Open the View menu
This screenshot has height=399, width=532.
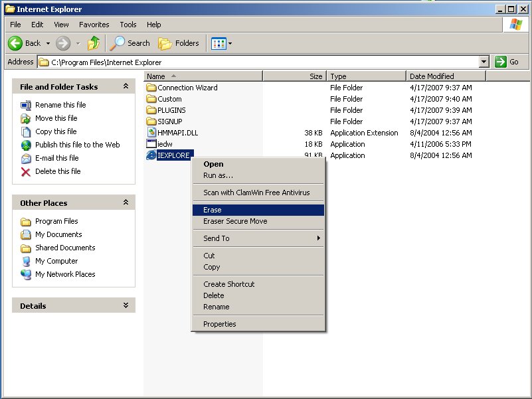[61, 25]
